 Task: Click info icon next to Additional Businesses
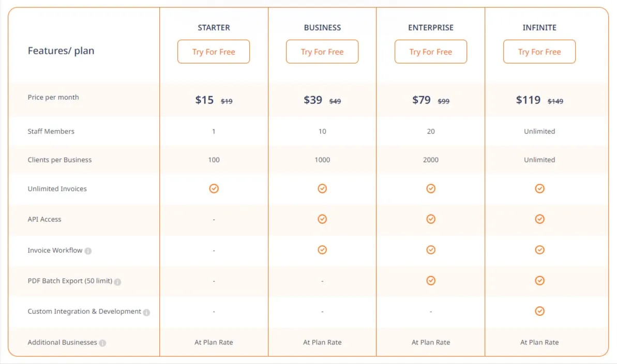tap(103, 343)
